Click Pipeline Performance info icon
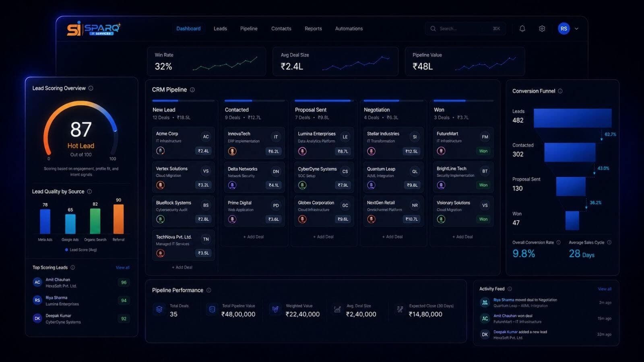The image size is (644, 362). click(x=209, y=290)
